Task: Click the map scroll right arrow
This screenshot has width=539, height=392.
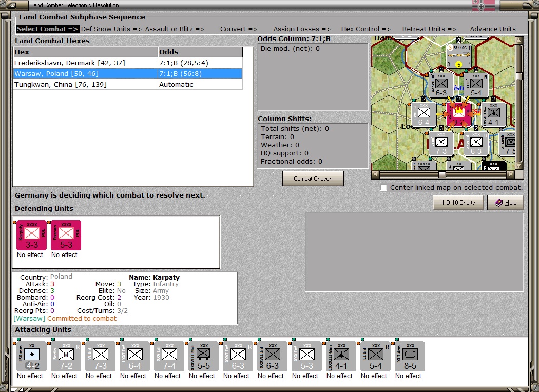Action: 511,175
